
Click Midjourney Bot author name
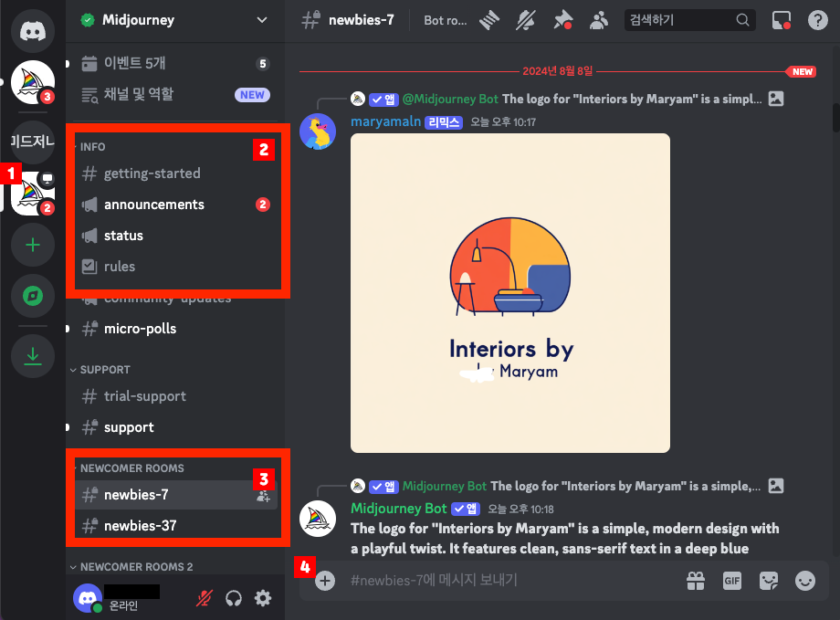pos(399,509)
